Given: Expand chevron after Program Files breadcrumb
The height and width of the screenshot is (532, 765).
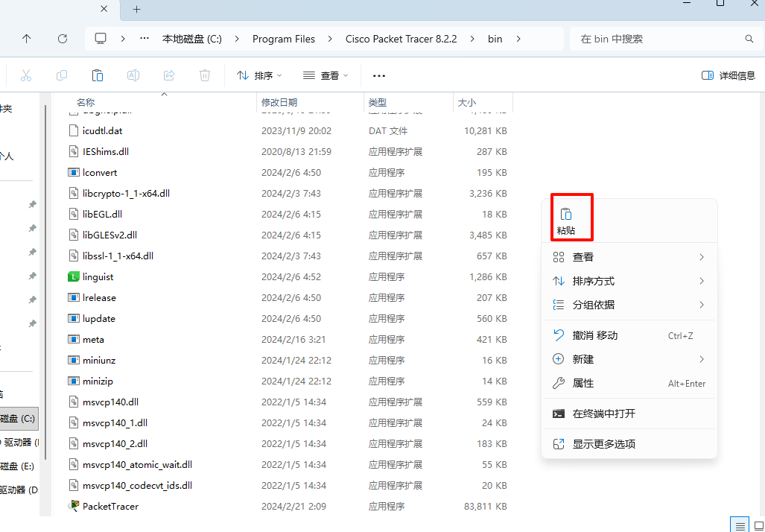Looking at the screenshot, I should coord(330,39).
